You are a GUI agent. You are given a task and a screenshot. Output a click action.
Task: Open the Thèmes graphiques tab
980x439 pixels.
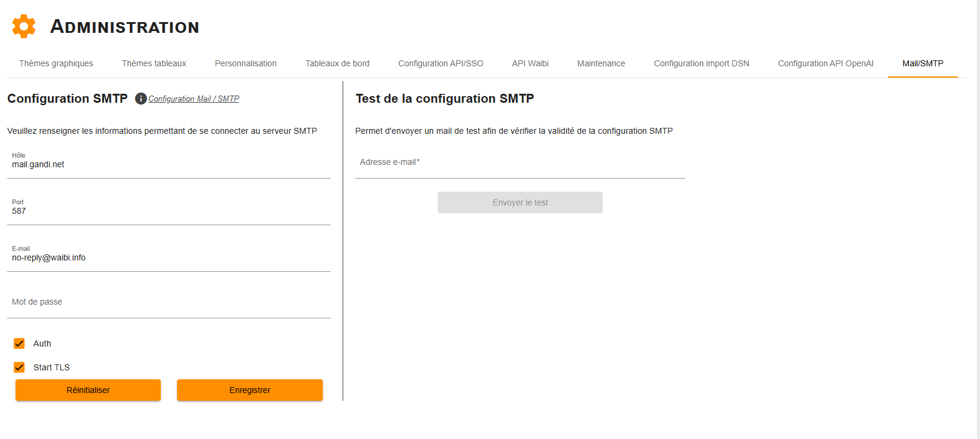(x=56, y=63)
